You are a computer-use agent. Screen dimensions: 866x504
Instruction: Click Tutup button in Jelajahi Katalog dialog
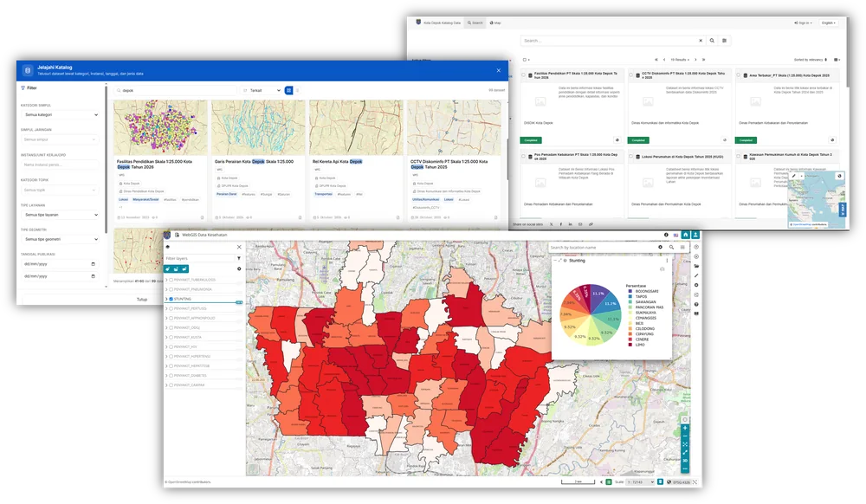(142, 300)
